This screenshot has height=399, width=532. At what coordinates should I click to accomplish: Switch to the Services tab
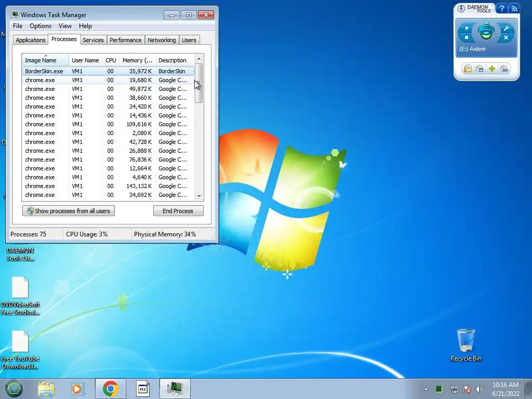[93, 40]
